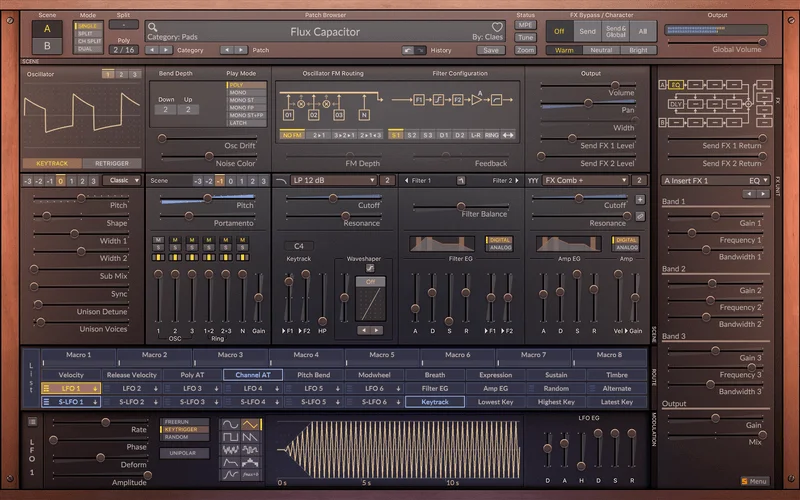Click the LFO Rate slider

tap(100, 422)
